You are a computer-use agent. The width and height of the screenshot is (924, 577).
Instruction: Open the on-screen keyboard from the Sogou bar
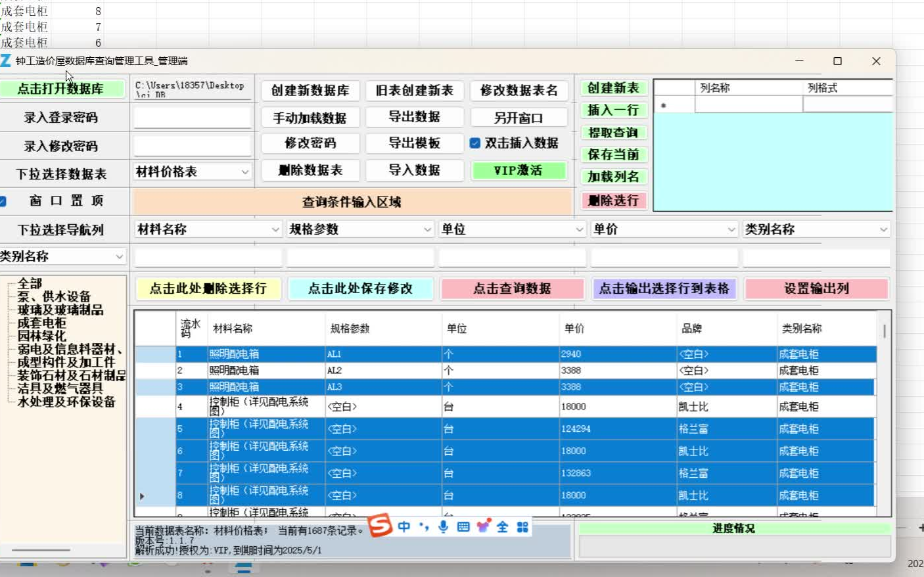463,526
